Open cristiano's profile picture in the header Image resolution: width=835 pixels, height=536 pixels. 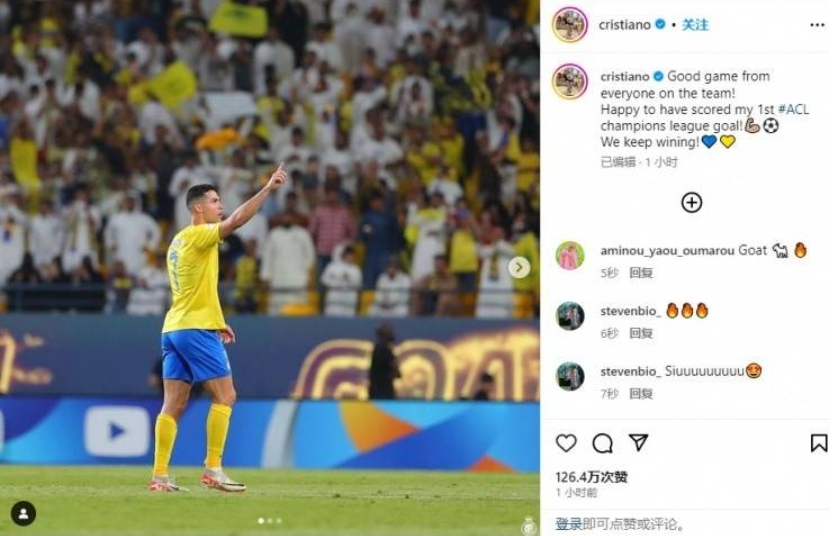(x=570, y=24)
